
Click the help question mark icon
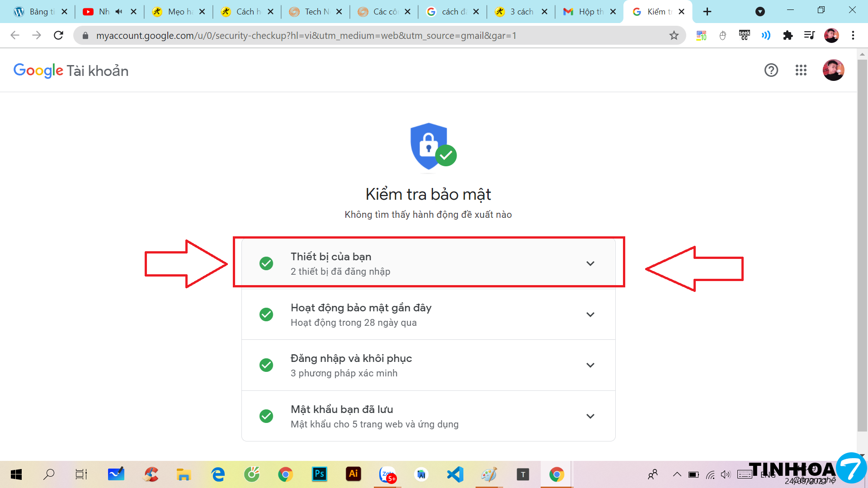pos(771,70)
